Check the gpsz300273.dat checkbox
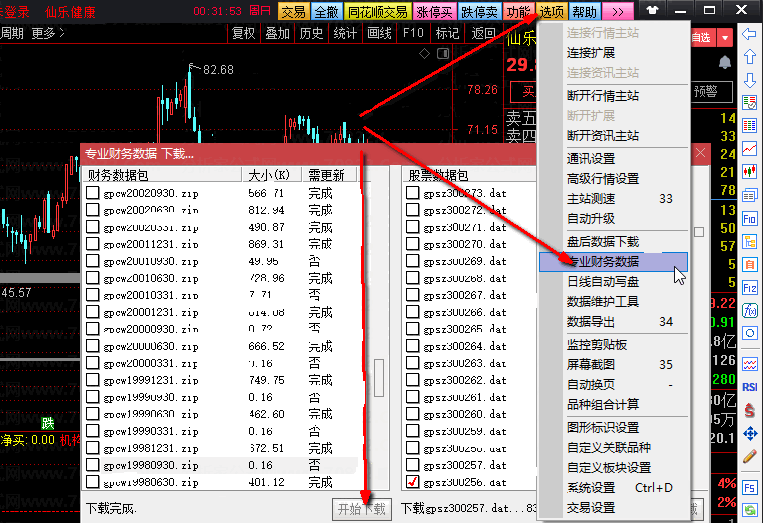This screenshot has width=763, height=523. 412,193
